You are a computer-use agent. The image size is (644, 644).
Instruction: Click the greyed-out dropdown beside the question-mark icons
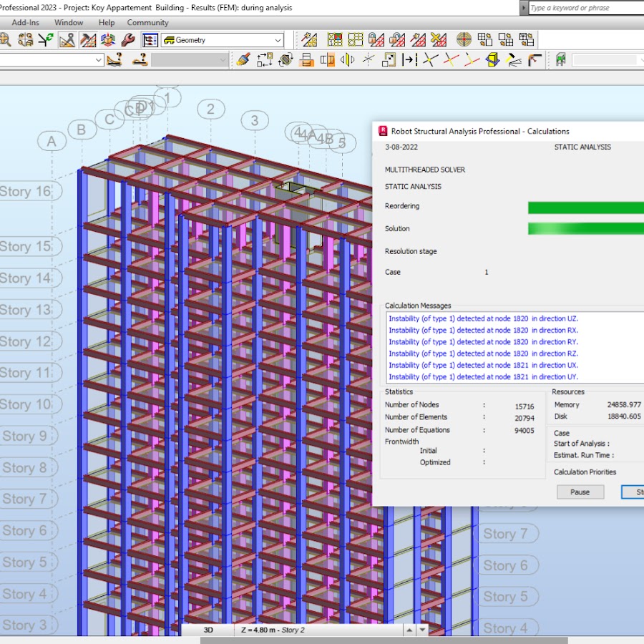(x=190, y=60)
